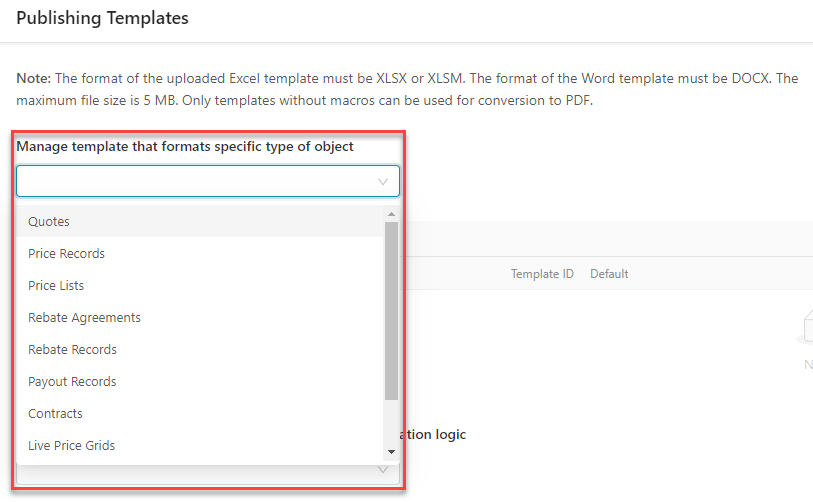Click the Template ID column header

[542, 274]
